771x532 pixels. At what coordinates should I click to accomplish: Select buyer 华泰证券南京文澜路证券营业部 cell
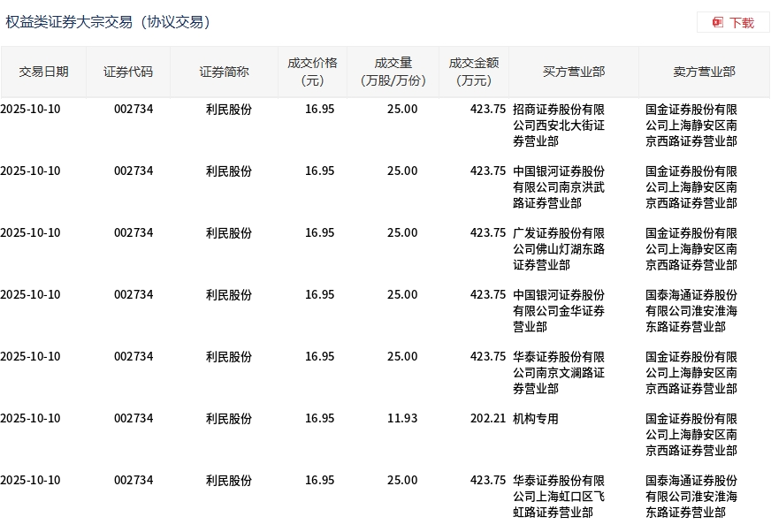(x=559, y=373)
